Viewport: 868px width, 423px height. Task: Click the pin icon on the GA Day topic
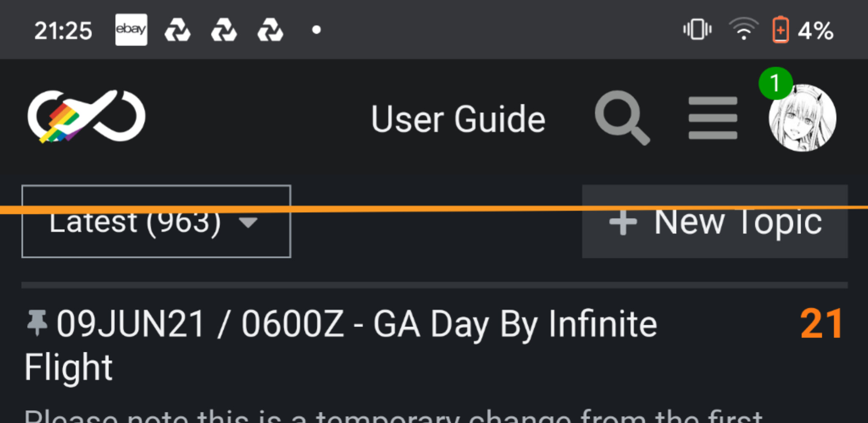[37, 323]
